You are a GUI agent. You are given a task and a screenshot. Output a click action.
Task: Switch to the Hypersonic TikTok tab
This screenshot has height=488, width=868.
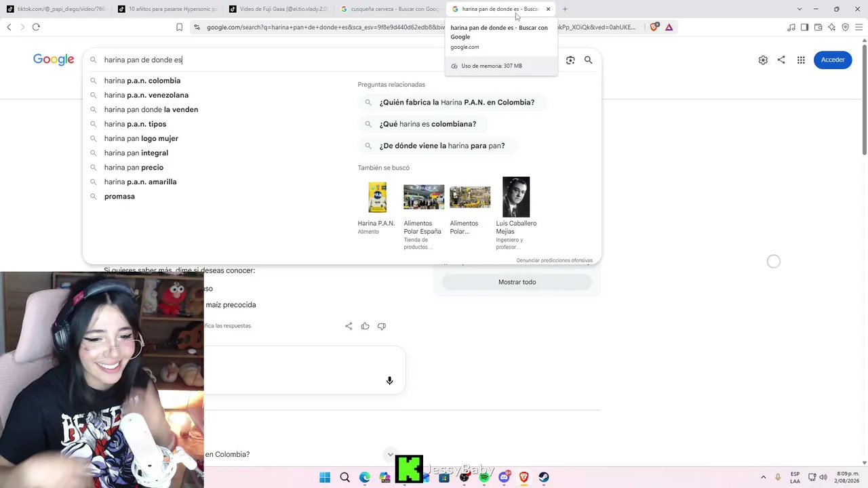(x=167, y=9)
